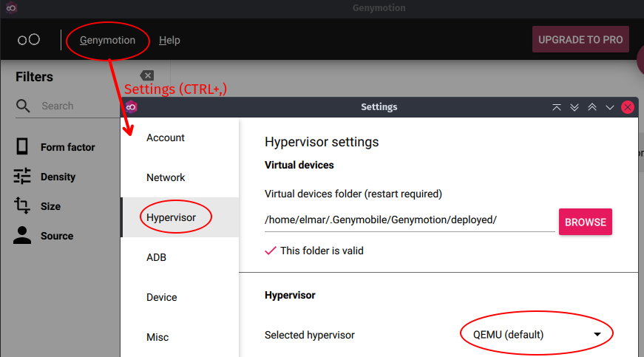644x357 pixels.
Task: Close the Settings window
Action: (x=627, y=107)
